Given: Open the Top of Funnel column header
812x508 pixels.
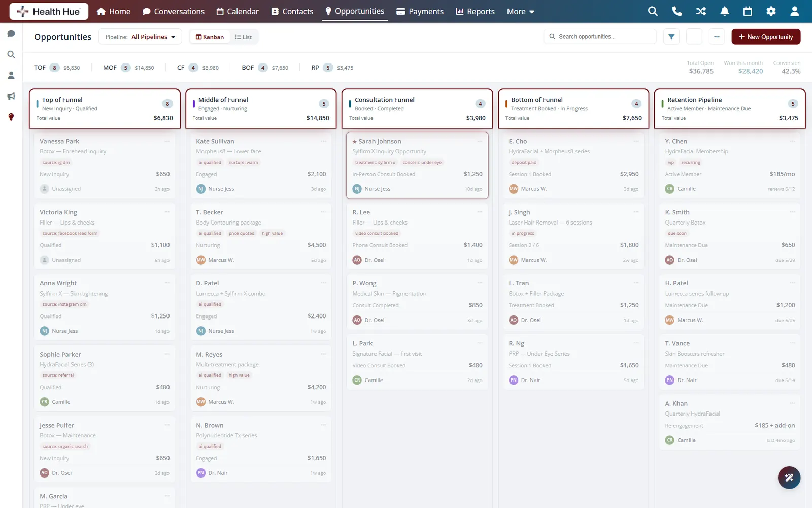Looking at the screenshot, I should (105, 109).
